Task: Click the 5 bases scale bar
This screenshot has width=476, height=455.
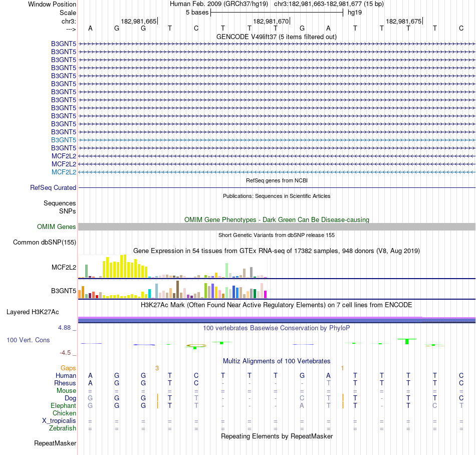Action: (x=277, y=13)
